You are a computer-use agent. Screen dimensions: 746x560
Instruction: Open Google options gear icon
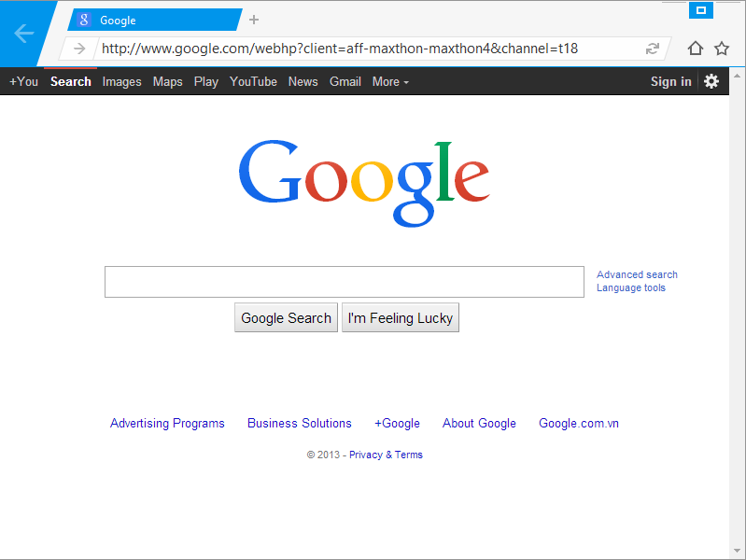(x=711, y=81)
